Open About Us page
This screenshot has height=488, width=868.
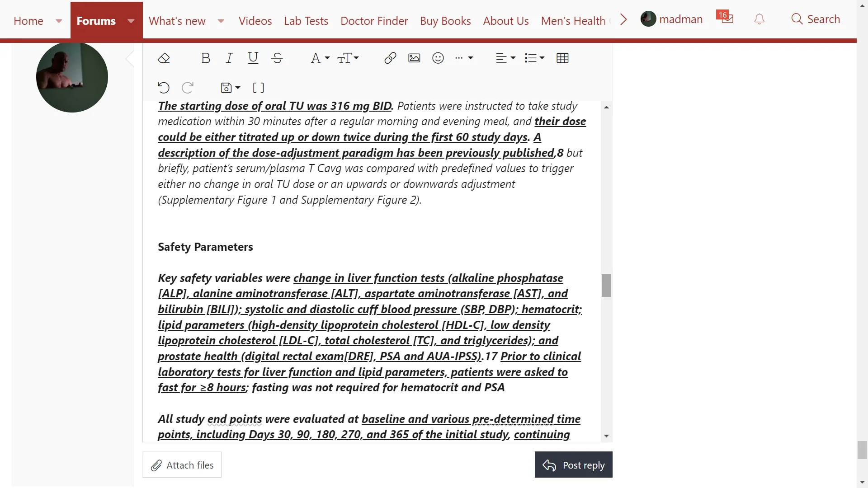(x=506, y=21)
